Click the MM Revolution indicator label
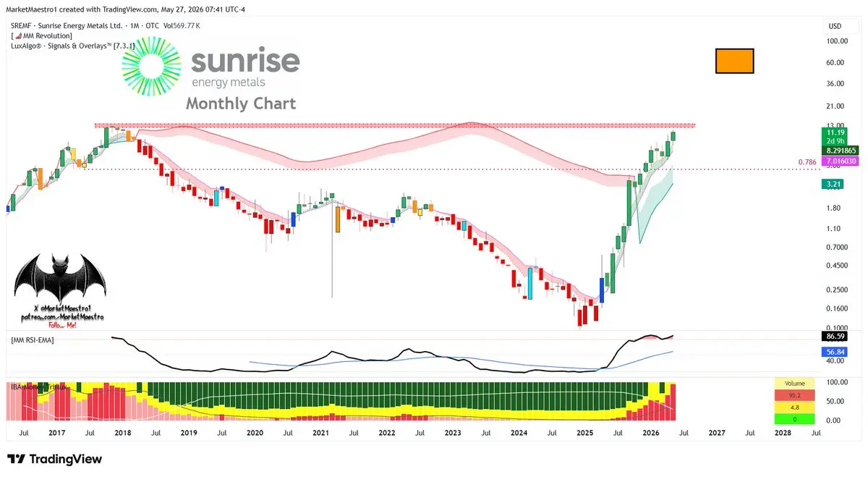 pos(41,35)
